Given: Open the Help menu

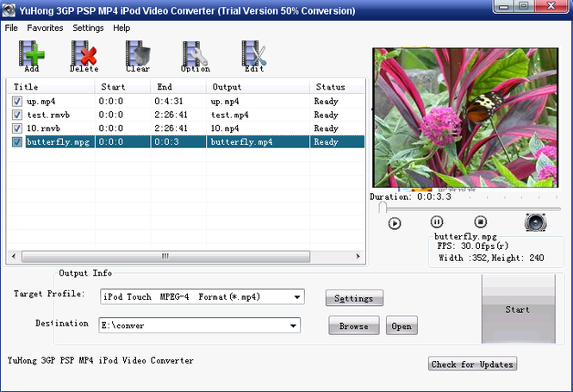Looking at the screenshot, I should point(121,28).
